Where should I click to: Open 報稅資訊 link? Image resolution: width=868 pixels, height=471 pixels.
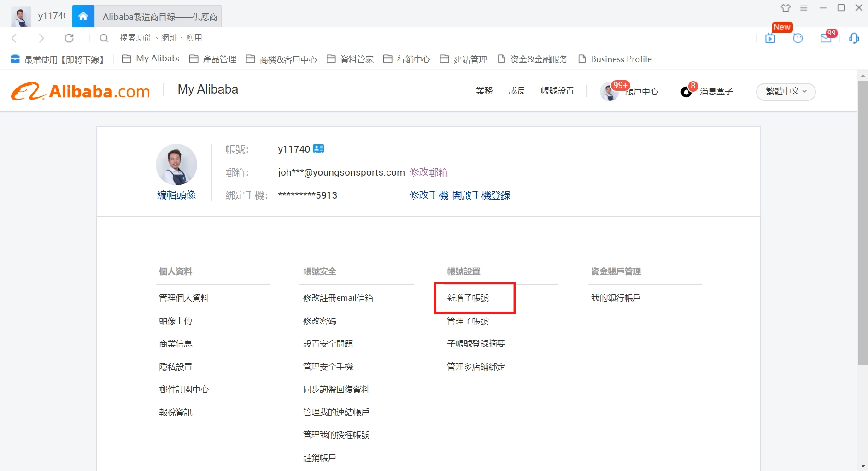176,412
